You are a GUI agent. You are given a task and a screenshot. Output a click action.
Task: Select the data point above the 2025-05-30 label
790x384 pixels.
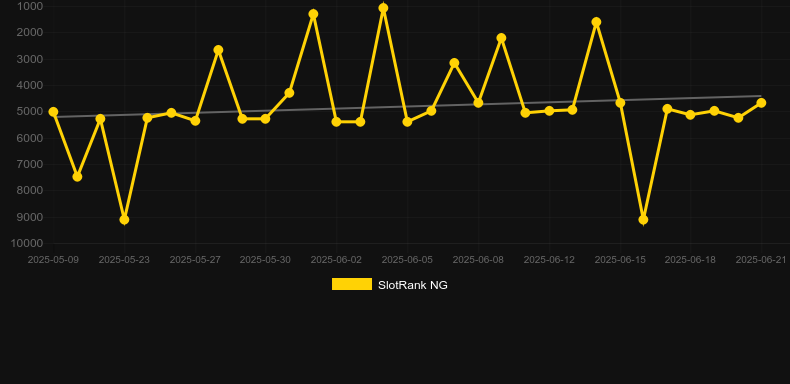point(266,119)
